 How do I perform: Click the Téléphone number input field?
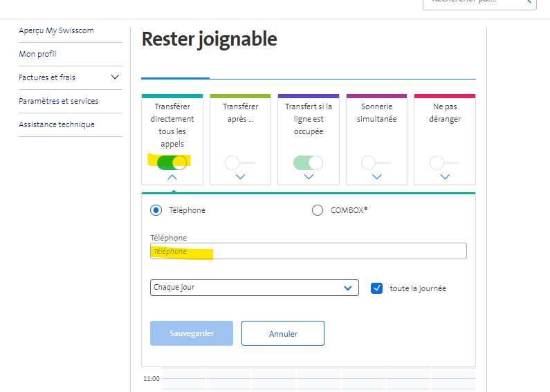[308, 251]
